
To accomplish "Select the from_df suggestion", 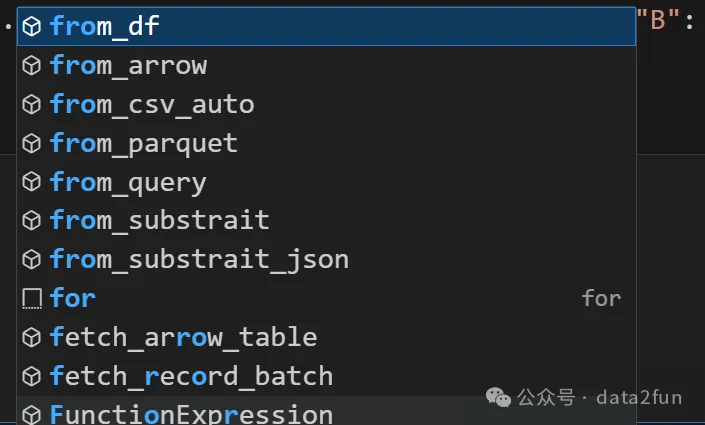I will point(104,27).
